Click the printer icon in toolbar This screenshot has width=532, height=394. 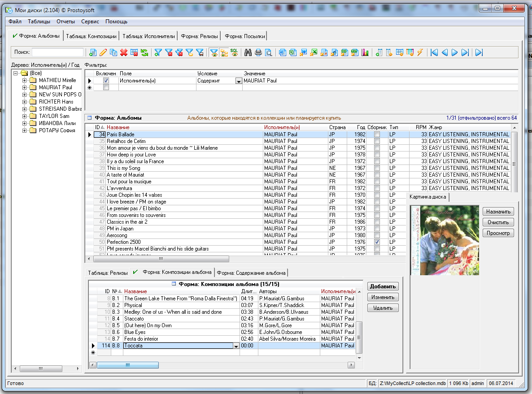[258, 52]
